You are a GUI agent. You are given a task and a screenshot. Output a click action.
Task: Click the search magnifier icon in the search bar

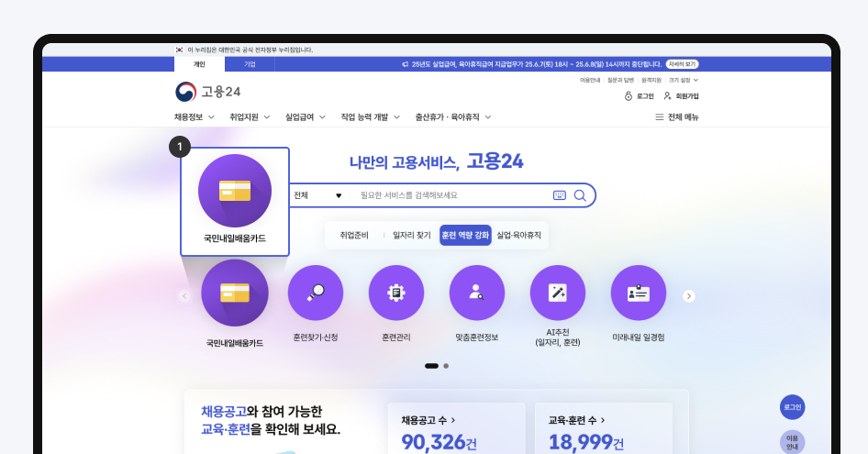tap(580, 195)
